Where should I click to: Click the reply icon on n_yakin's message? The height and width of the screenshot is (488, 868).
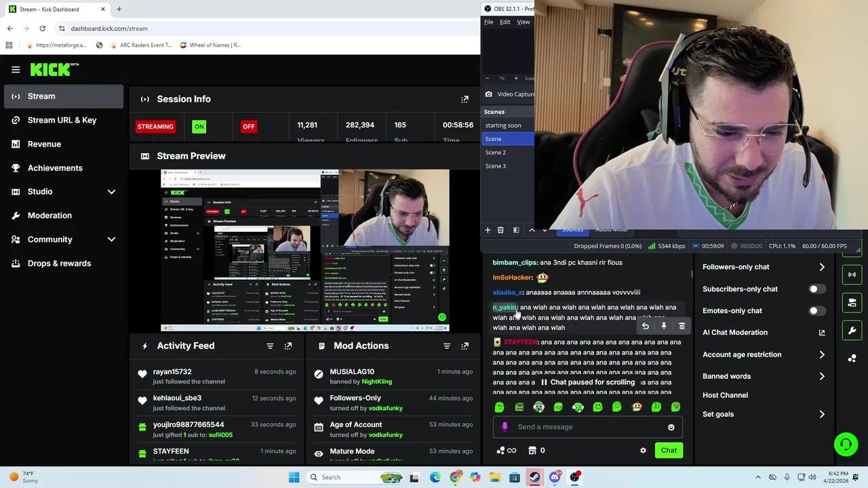click(645, 326)
